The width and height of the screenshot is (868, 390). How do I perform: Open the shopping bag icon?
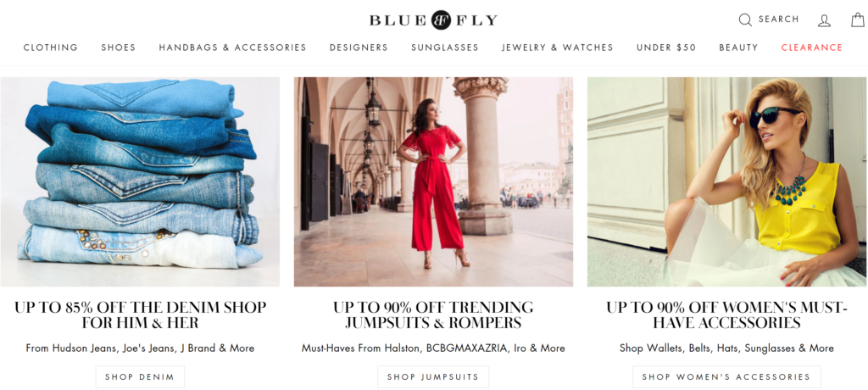[858, 20]
